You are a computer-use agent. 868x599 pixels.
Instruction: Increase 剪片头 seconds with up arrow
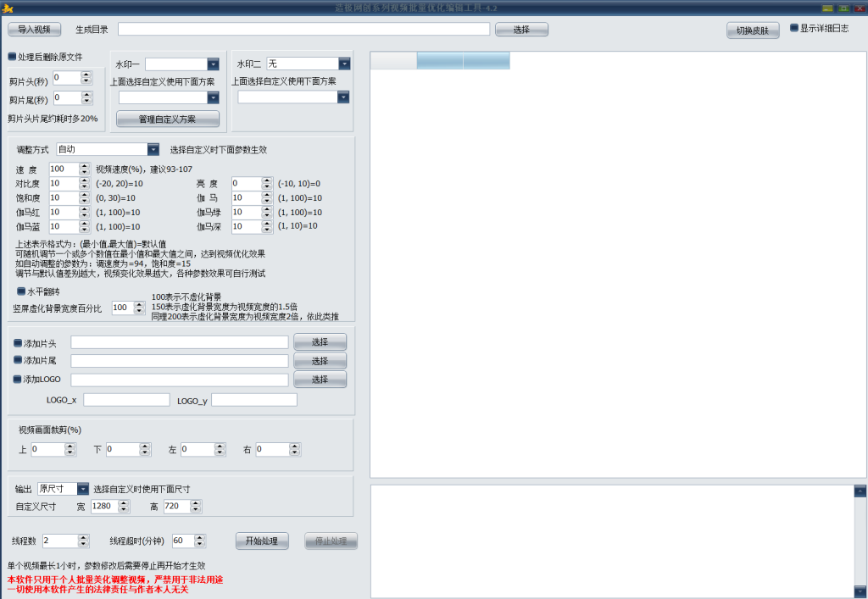[86, 75]
